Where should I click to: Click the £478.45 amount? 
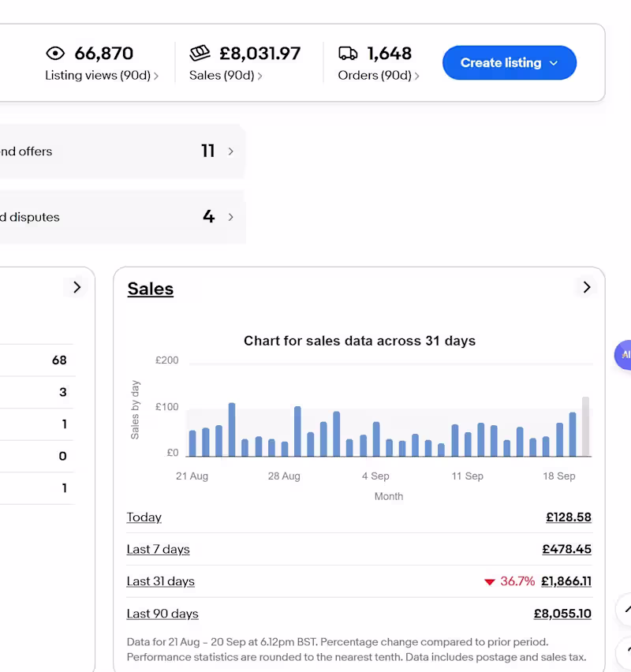(x=566, y=550)
